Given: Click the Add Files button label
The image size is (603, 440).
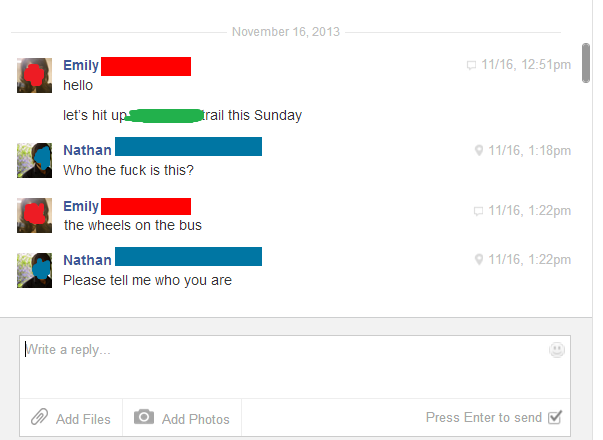Looking at the screenshot, I should click(x=83, y=419).
